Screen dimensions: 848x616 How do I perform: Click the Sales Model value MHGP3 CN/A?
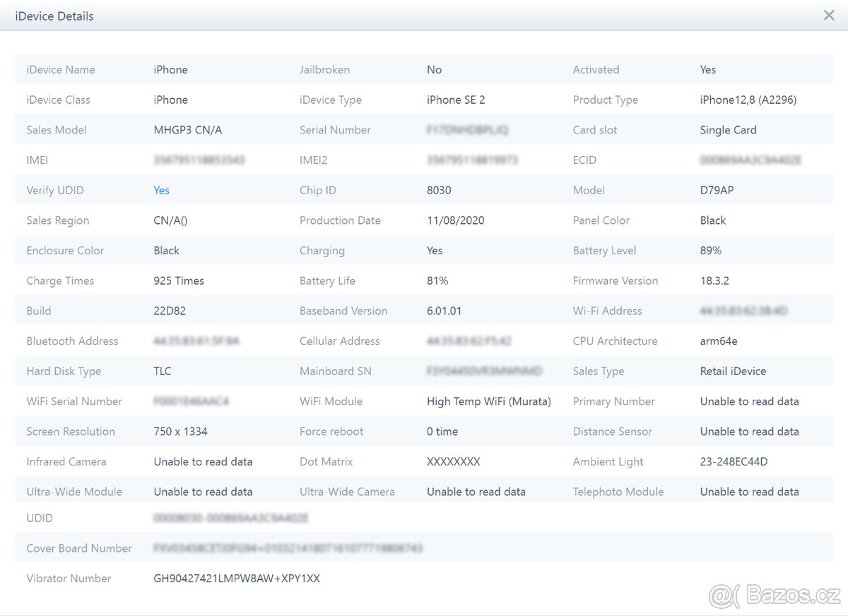[187, 130]
